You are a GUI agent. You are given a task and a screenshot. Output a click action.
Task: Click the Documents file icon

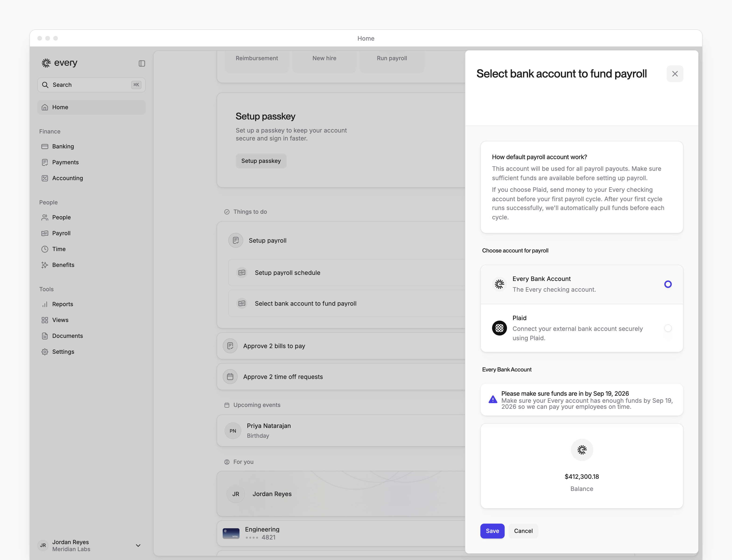pos(45,336)
